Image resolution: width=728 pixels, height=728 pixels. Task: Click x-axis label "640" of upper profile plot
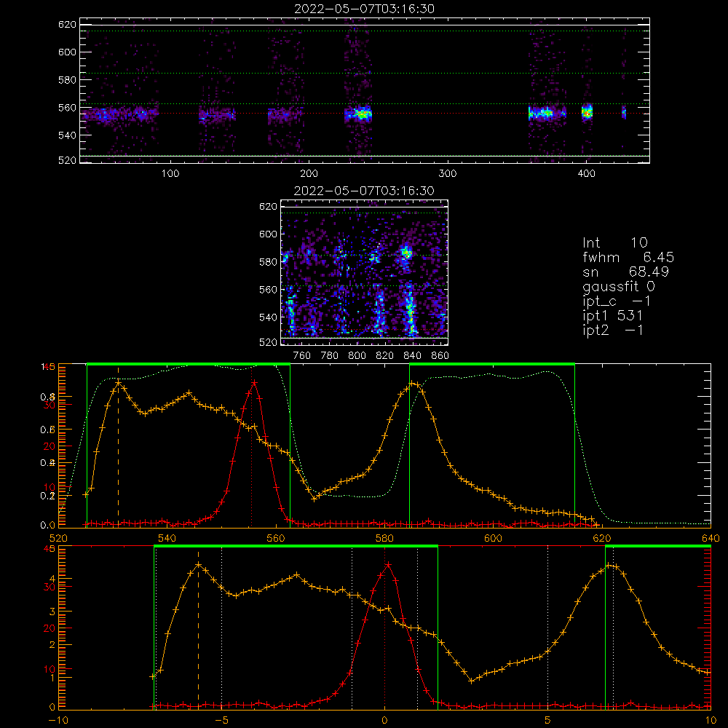click(711, 538)
